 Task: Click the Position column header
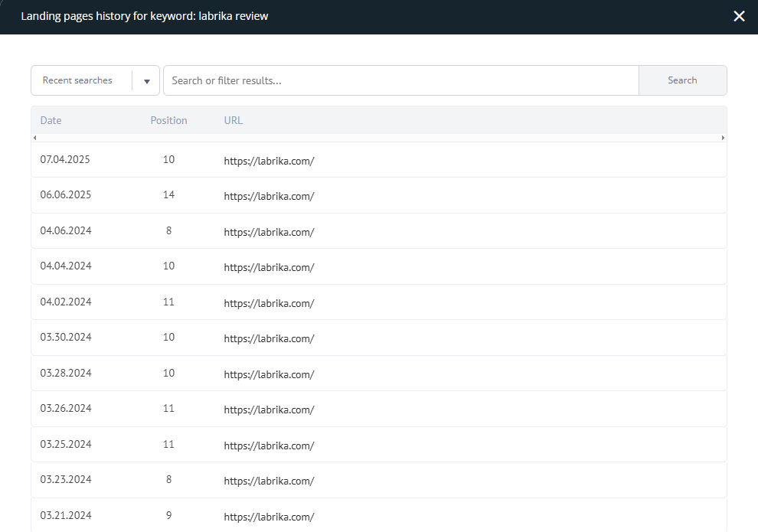(x=168, y=120)
